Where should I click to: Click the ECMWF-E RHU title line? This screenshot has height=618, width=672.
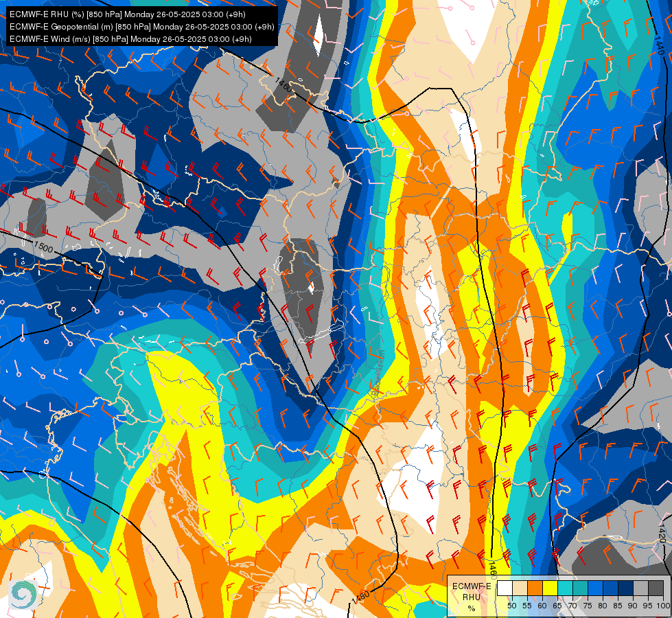tap(127, 14)
